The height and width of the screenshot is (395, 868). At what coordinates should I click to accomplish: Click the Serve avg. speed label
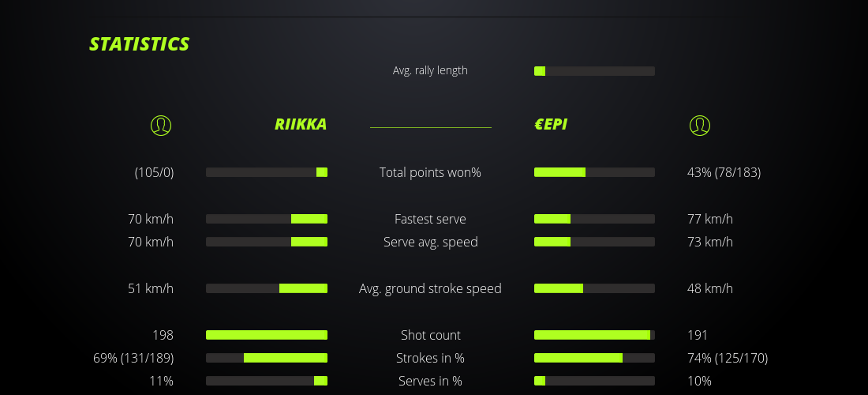coord(430,242)
